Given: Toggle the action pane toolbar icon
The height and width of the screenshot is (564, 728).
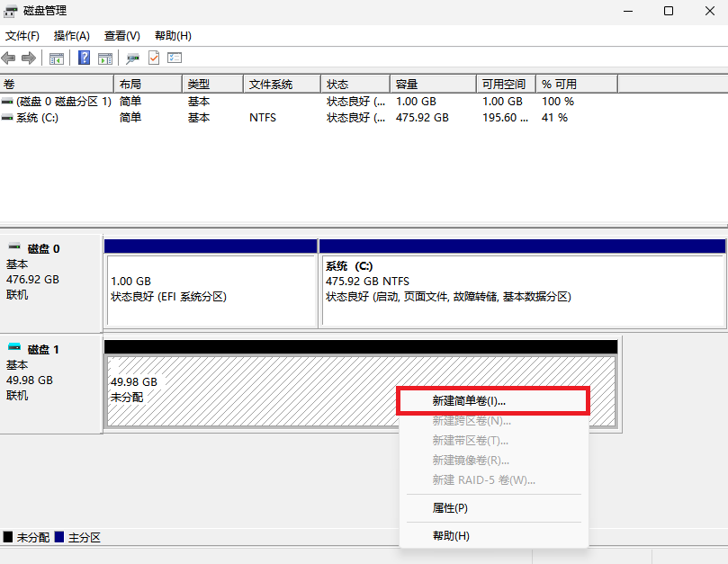Looking at the screenshot, I should [x=105, y=58].
